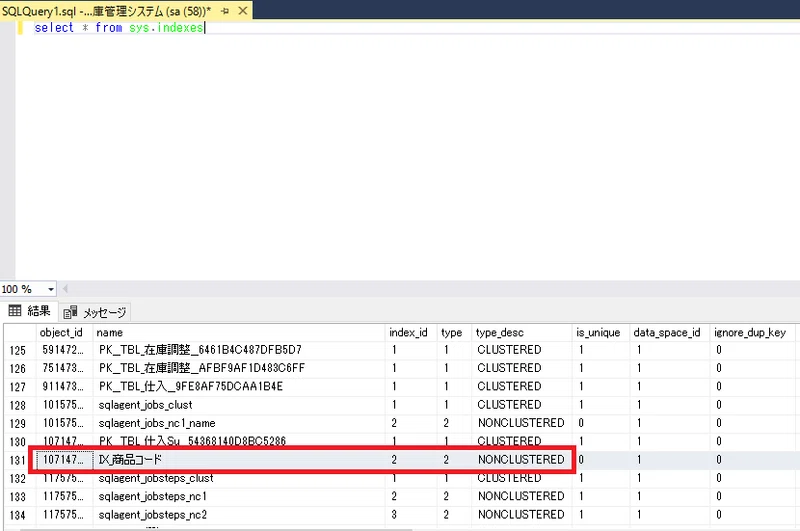Click object_id cell 751473...
The image size is (800, 531).
point(63,368)
